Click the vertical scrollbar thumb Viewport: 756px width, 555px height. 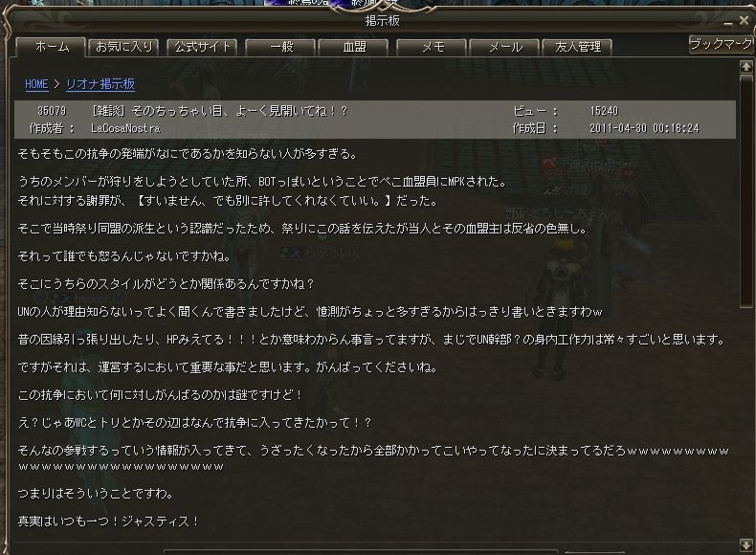pos(745,190)
